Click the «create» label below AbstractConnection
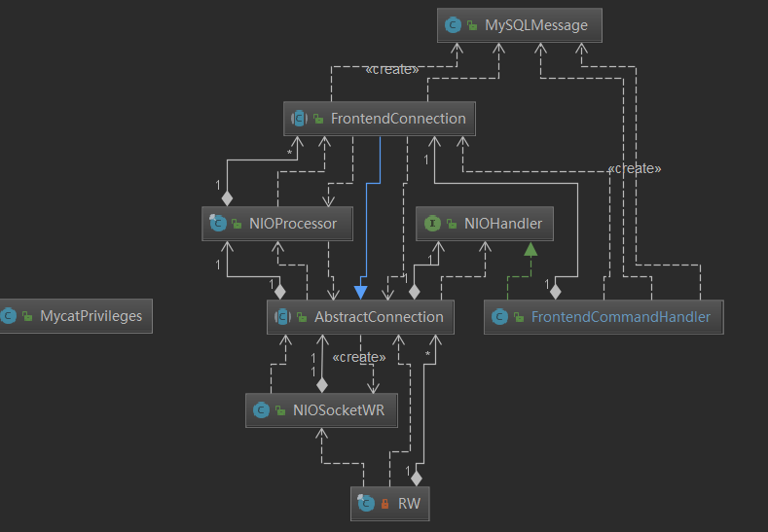Viewport: 768px width, 532px height. [359, 357]
